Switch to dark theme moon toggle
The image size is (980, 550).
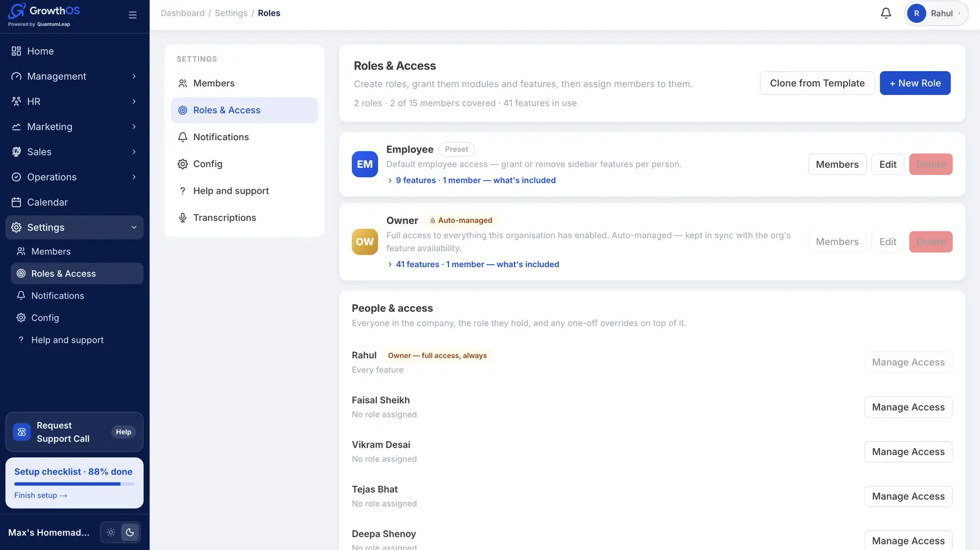pos(130,532)
